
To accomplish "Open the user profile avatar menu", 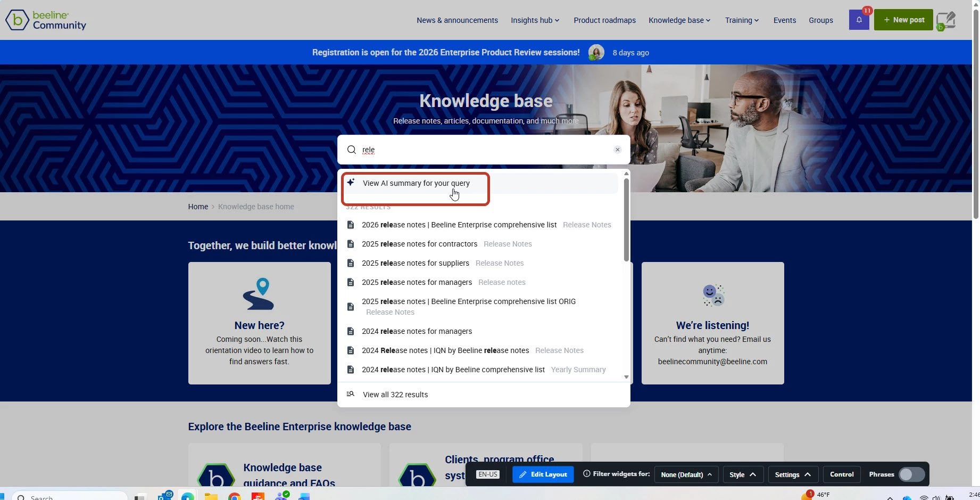I will (946, 20).
